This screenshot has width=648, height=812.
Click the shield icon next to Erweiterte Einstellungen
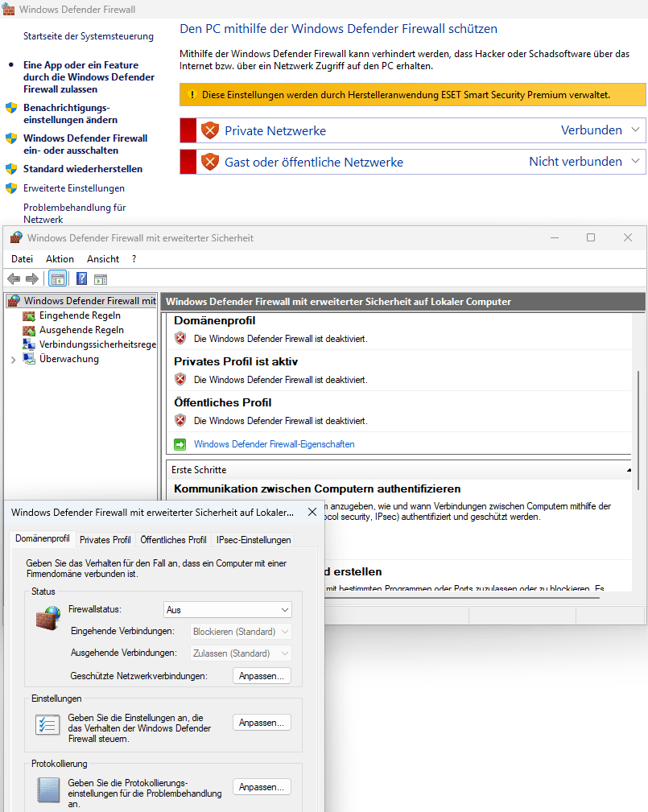coord(11,188)
